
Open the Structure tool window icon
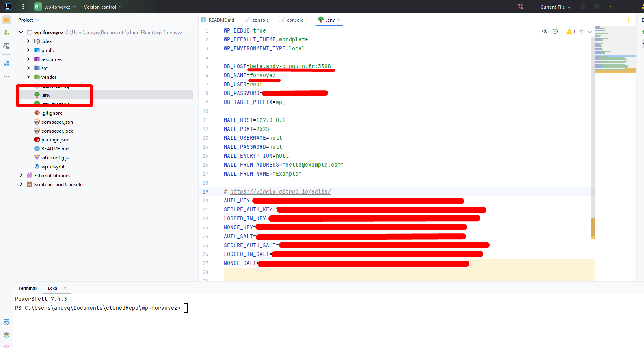[x=6, y=63]
